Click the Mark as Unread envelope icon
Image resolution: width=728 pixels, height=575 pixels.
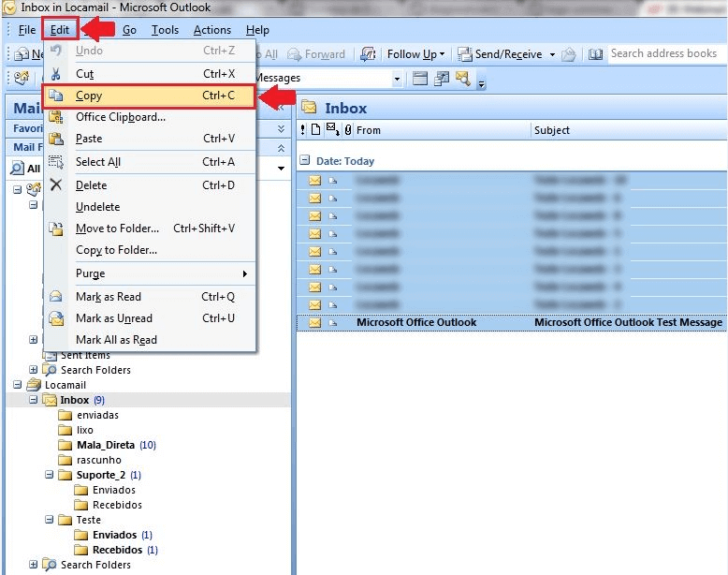tap(56, 318)
